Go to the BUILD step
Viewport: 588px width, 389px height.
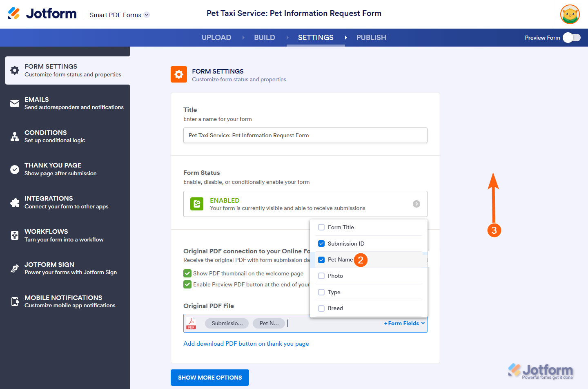point(265,37)
